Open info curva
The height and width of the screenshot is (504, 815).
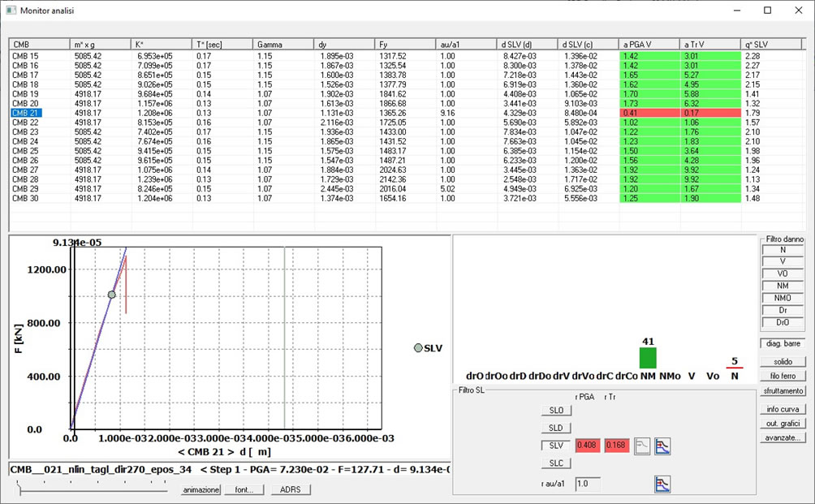pos(783,409)
